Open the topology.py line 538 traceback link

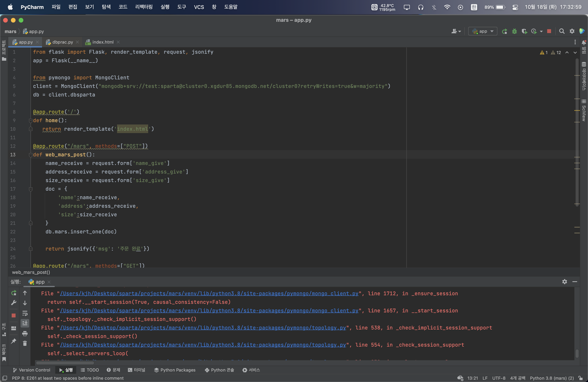pyautogui.click(x=203, y=328)
